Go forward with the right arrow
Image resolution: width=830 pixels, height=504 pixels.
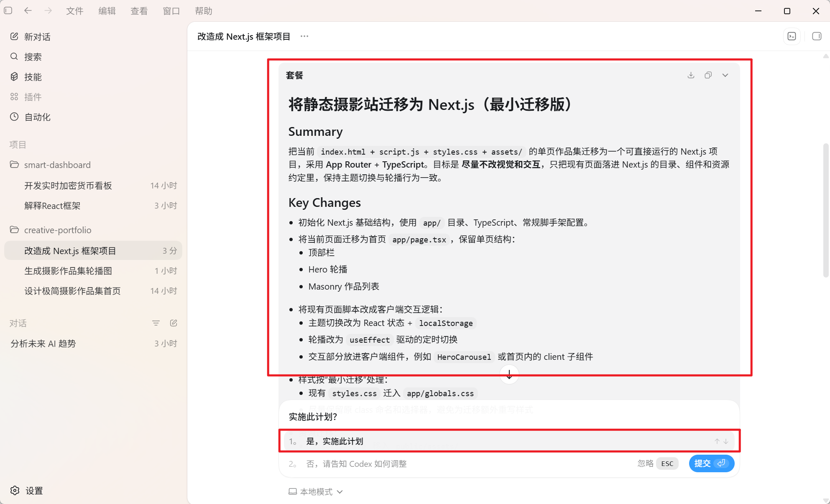48,10
